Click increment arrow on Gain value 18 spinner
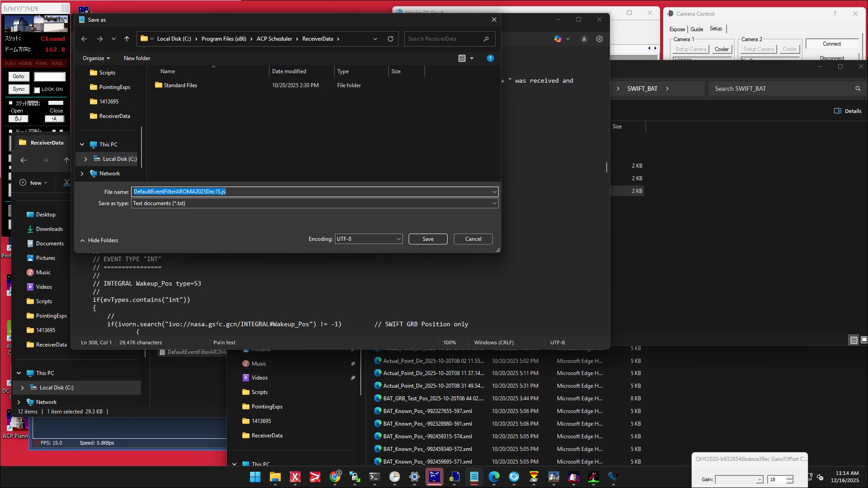The image size is (868, 488). coord(789,477)
